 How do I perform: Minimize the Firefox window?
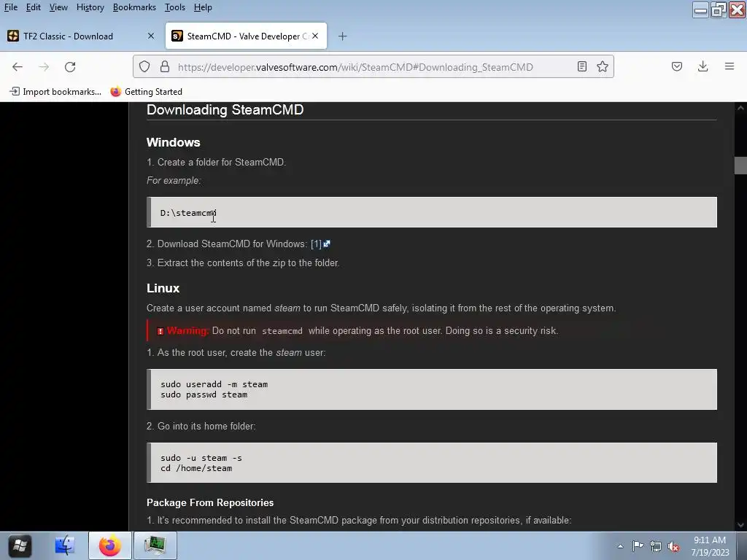coord(700,9)
